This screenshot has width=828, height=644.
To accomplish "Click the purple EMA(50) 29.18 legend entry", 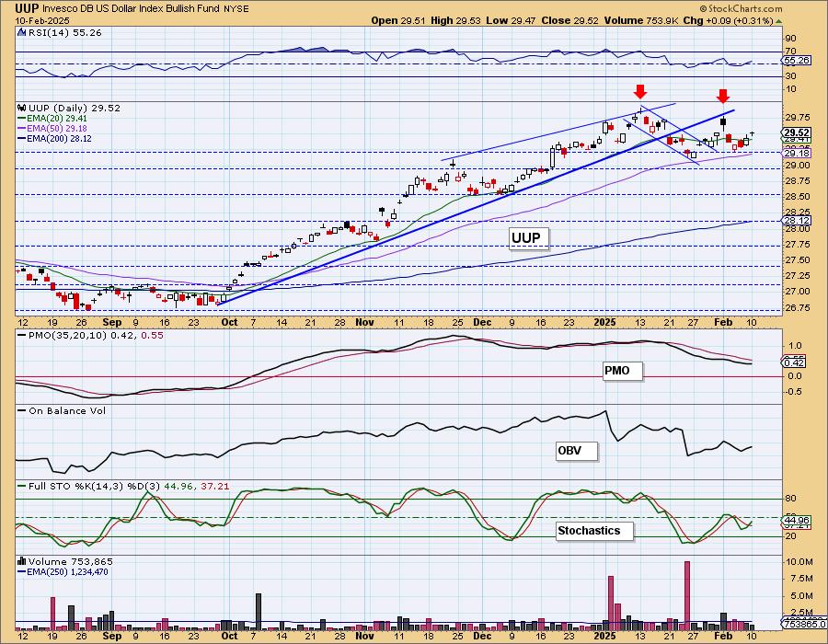I will point(52,128).
